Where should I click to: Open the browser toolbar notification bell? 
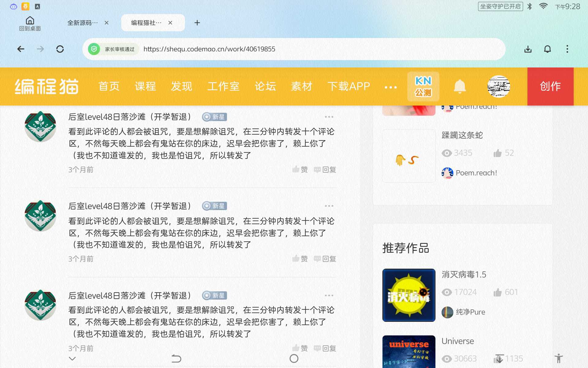pos(548,49)
